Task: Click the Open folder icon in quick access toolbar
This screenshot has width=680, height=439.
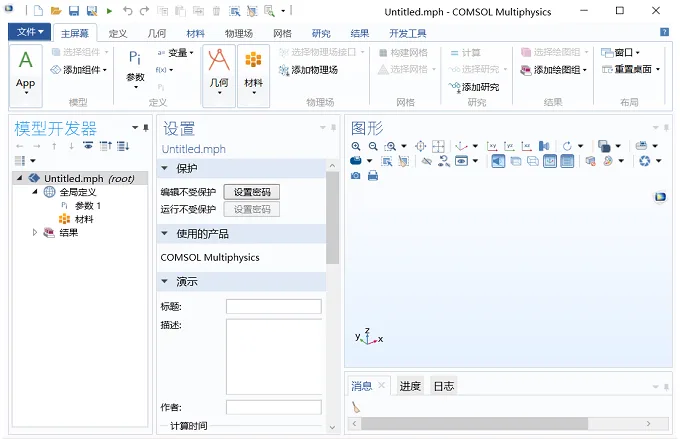Action: tap(56, 11)
